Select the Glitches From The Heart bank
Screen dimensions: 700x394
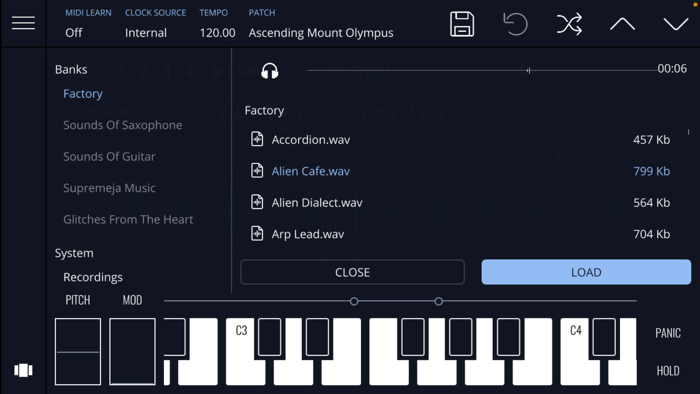click(128, 220)
